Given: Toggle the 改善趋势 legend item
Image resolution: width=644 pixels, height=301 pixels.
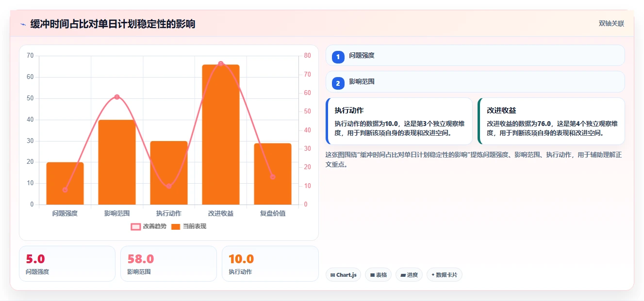Looking at the screenshot, I should [x=149, y=226].
